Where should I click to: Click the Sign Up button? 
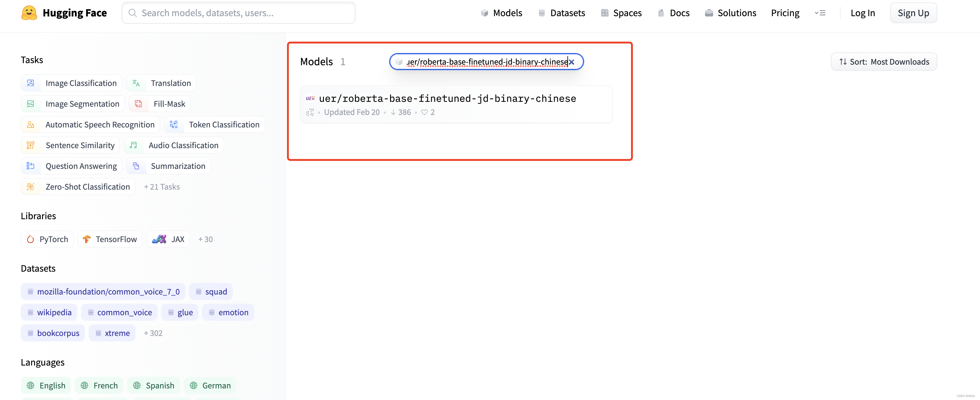913,13
